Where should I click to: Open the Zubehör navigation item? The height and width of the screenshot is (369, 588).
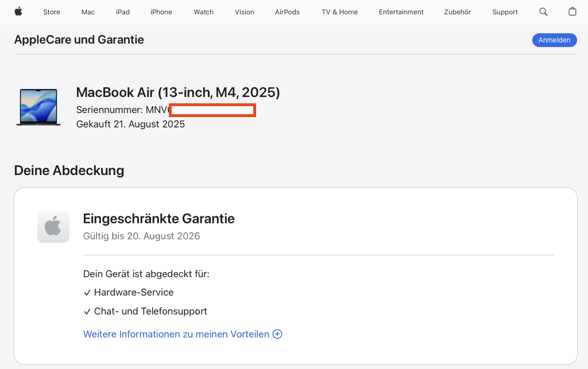[458, 12]
